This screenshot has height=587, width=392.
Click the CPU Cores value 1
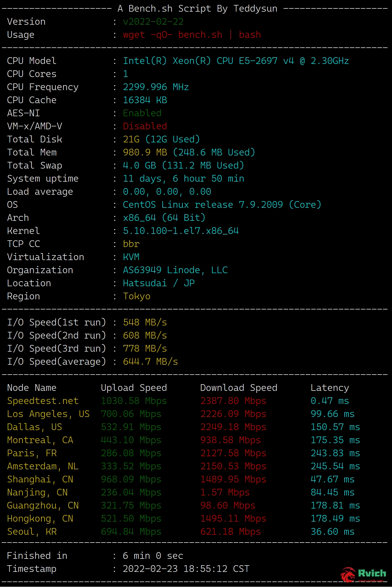point(126,74)
